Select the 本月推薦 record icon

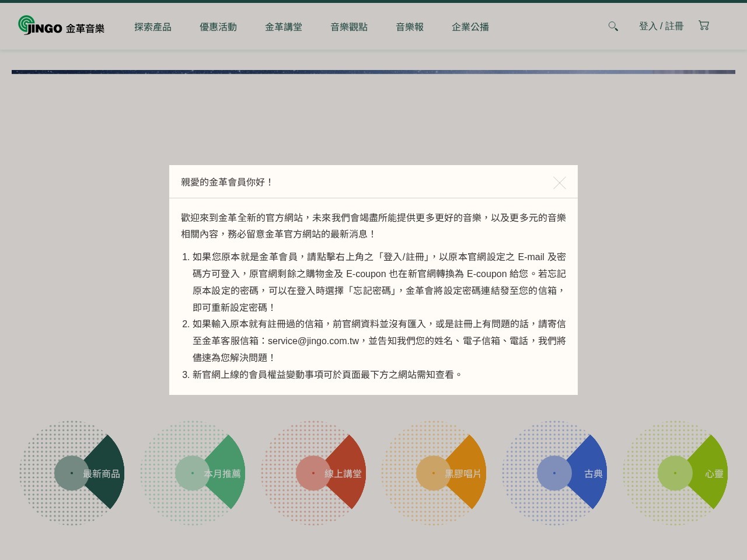tap(193, 473)
